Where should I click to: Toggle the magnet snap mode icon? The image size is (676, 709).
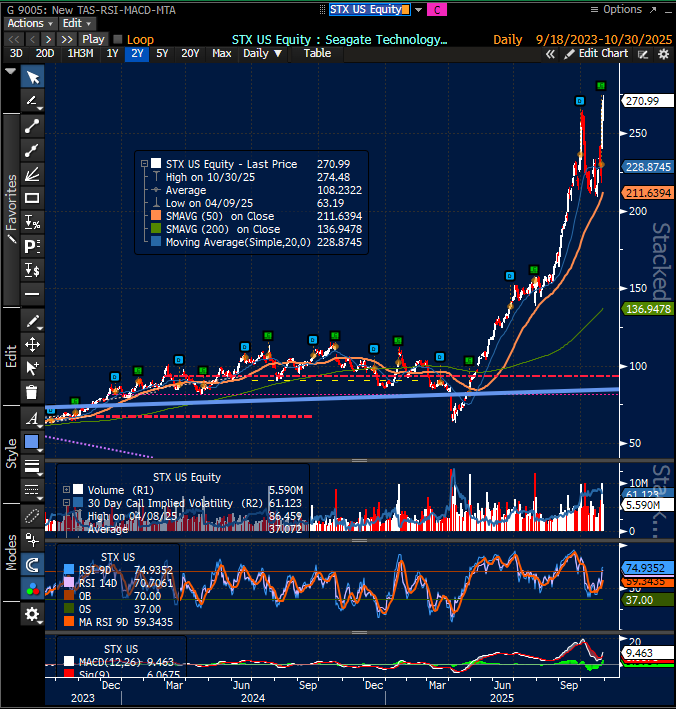pos(33,565)
